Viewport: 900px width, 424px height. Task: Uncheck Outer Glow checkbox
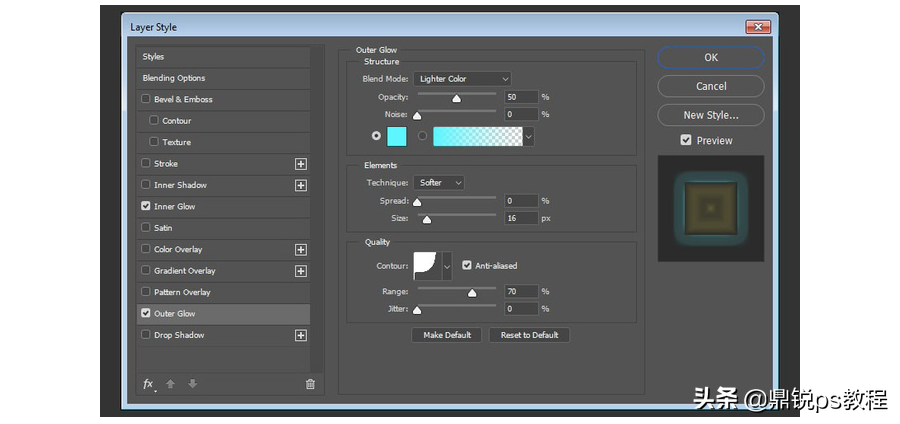(146, 313)
